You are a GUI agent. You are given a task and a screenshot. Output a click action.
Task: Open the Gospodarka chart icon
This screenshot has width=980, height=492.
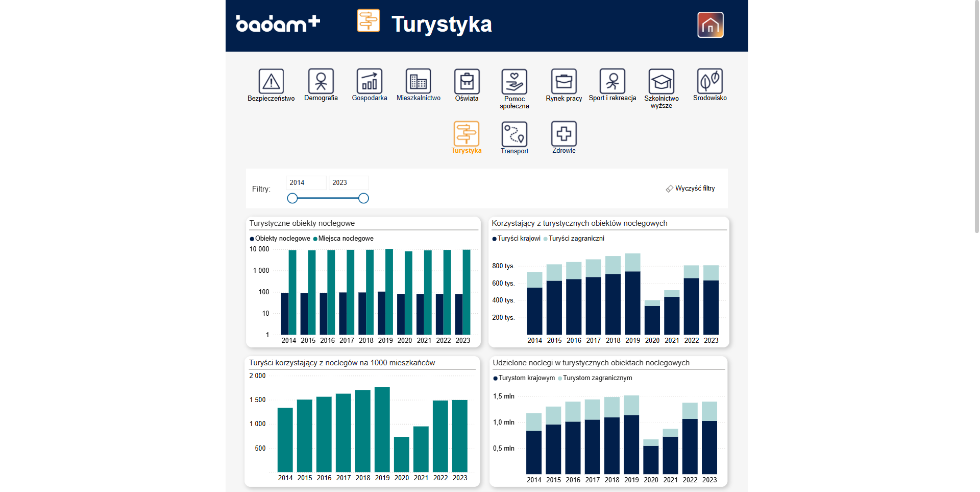click(x=369, y=82)
